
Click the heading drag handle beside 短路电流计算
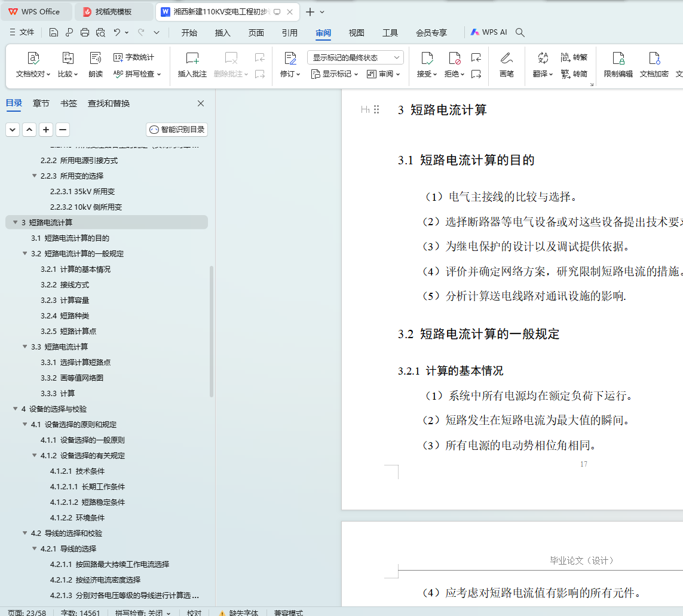[x=376, y=109]
